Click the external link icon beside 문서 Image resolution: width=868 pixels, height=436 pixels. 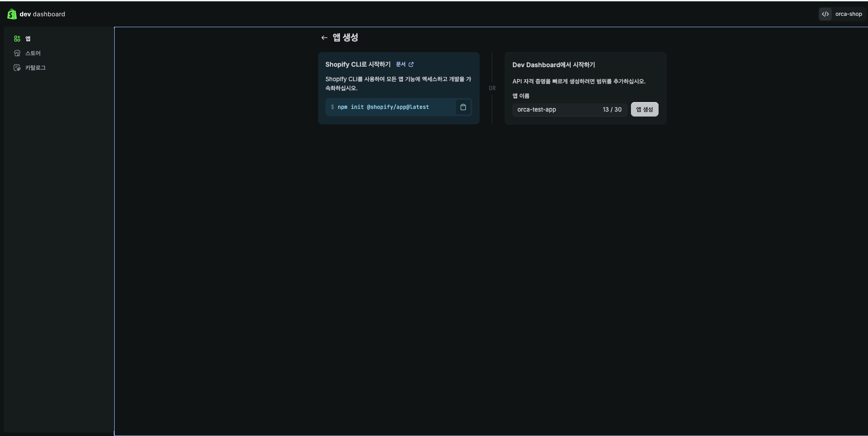411,64
